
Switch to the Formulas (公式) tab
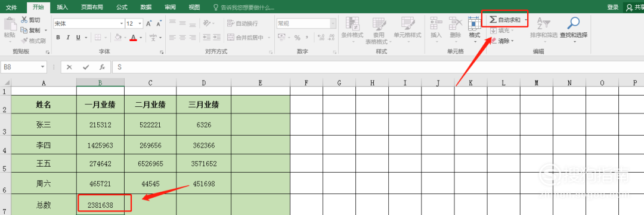tap(122, 7)
